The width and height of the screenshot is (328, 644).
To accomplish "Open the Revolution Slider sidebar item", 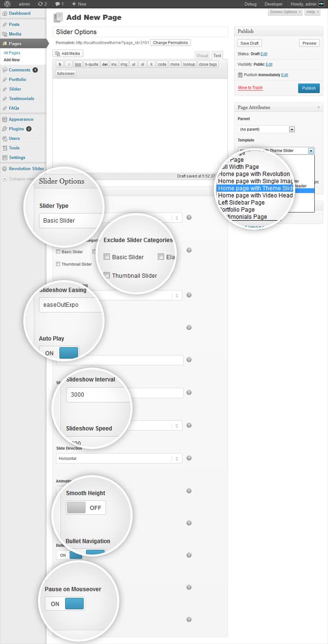I will (x=26, y=168).
